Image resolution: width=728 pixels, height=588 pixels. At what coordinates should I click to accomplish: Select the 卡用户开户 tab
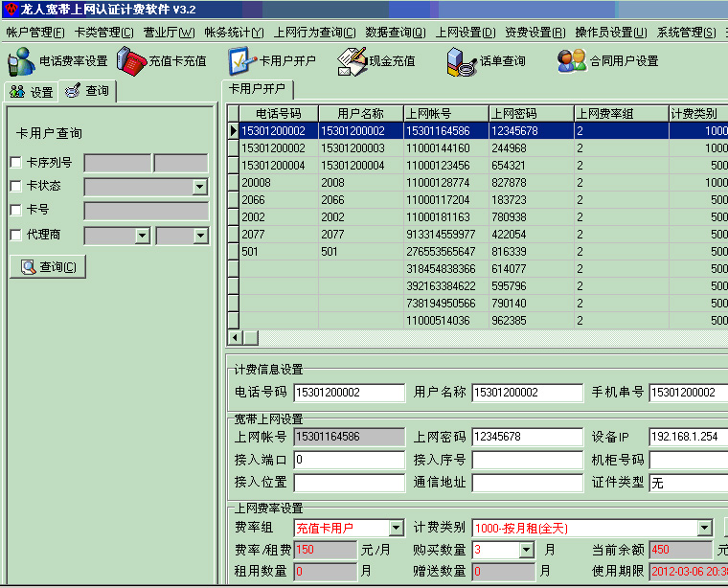258,89
